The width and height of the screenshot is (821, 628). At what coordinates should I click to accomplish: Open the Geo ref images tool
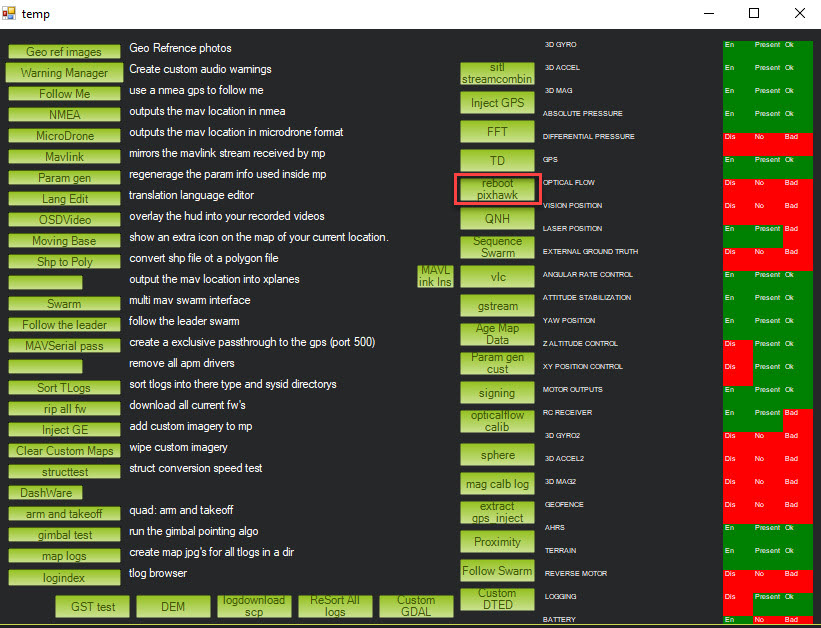pyautogui.click(x=64, y=52)
